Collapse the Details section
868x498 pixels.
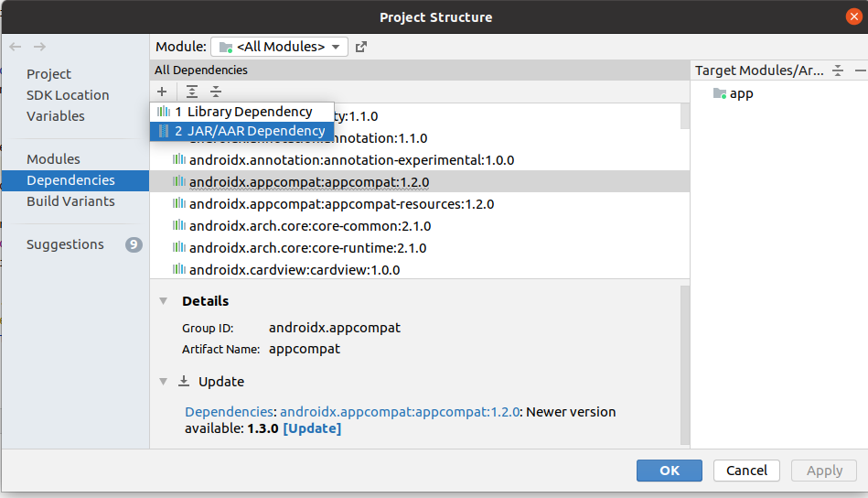(163, 300)
